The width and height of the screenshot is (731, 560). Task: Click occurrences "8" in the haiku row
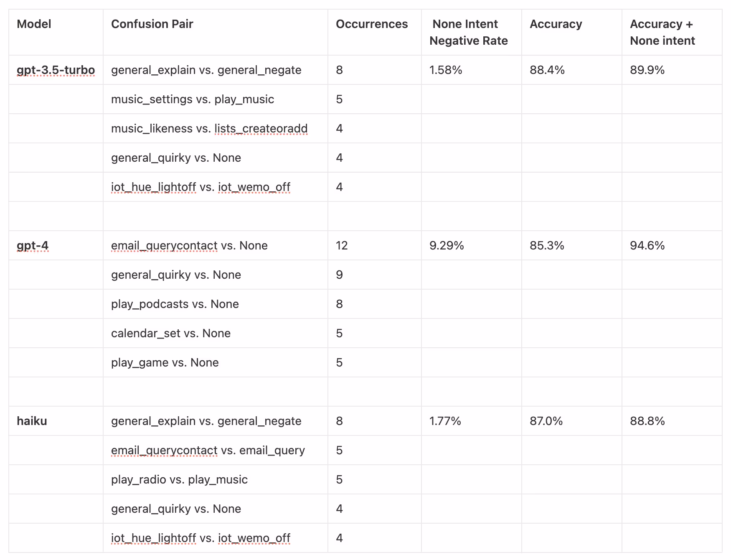click(x=339, y=421)
